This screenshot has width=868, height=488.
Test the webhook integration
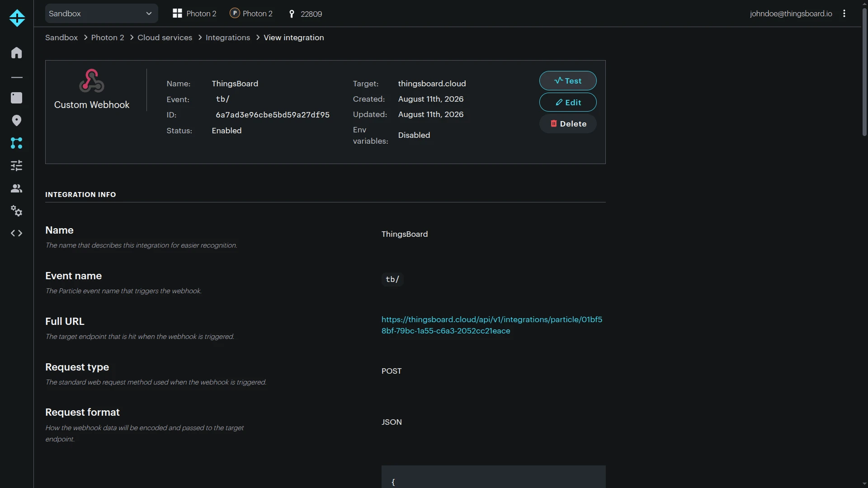[568, 81]
